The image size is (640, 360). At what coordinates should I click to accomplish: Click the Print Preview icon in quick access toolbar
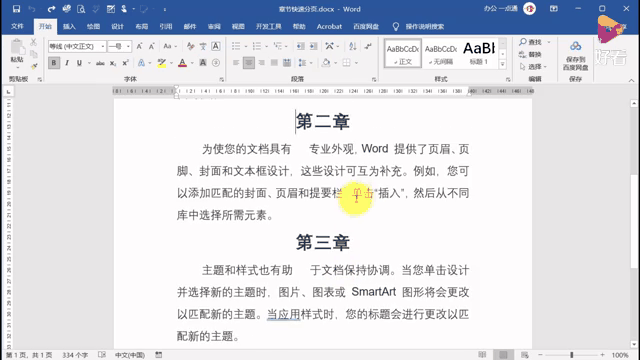[x=81, y=9]
